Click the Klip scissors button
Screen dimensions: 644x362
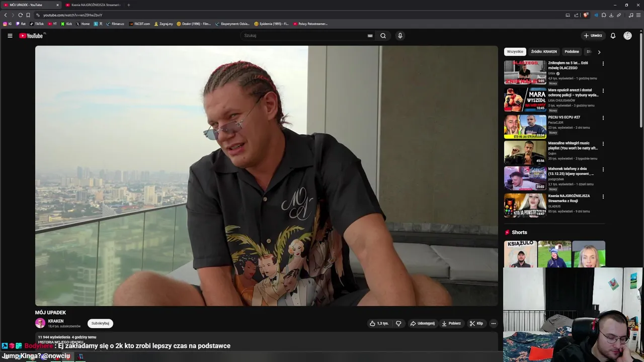pyautogui.click(x=476, y=323)
